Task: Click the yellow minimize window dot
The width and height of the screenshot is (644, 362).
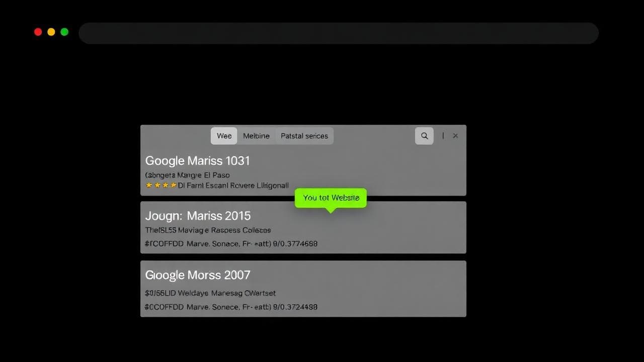Action: pyautogui.click(x=51, y=32)
